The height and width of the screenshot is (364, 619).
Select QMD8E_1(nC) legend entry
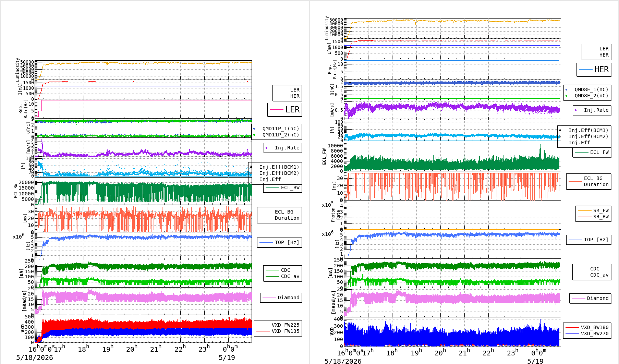591,89
